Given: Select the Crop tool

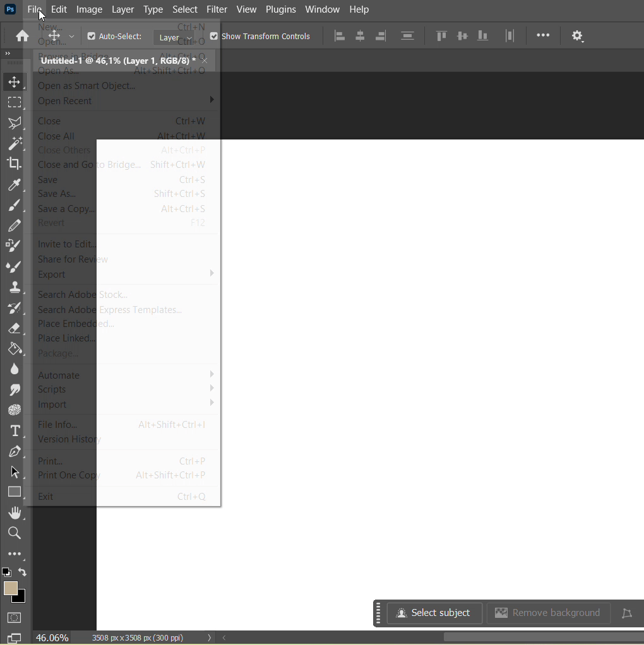Looking at the screenshot, I should 15,163.
